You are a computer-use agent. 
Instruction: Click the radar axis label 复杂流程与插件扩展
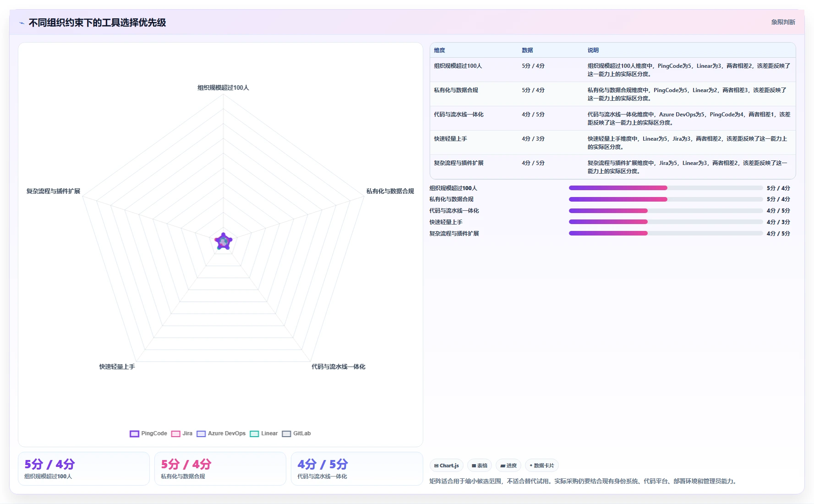(53, 191)
